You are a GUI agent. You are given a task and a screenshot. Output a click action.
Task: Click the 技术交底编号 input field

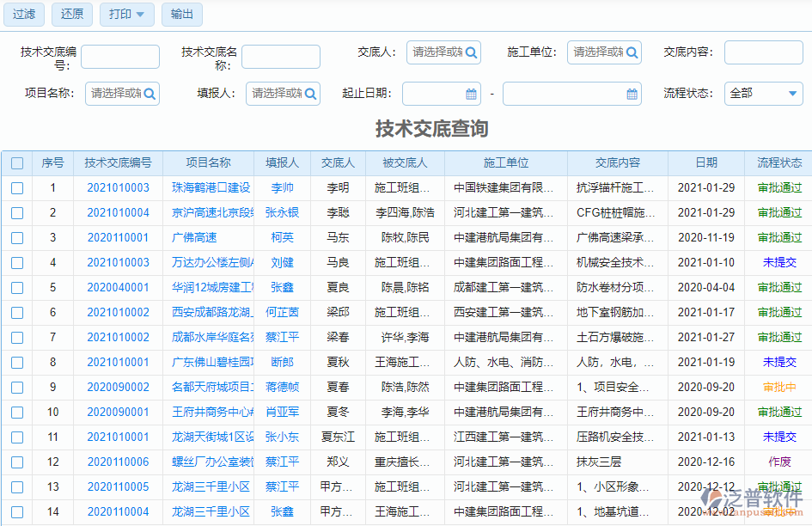tap(119, 56)
